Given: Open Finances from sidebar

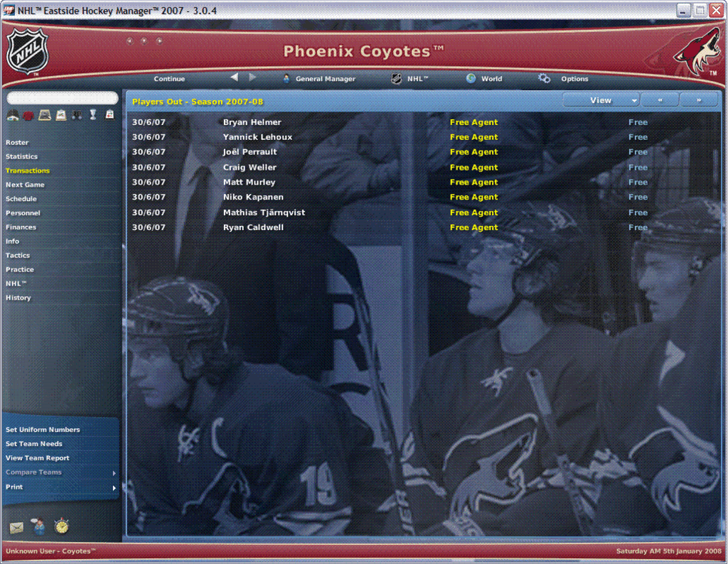Looking at the screenshot, I should (21, 227).
